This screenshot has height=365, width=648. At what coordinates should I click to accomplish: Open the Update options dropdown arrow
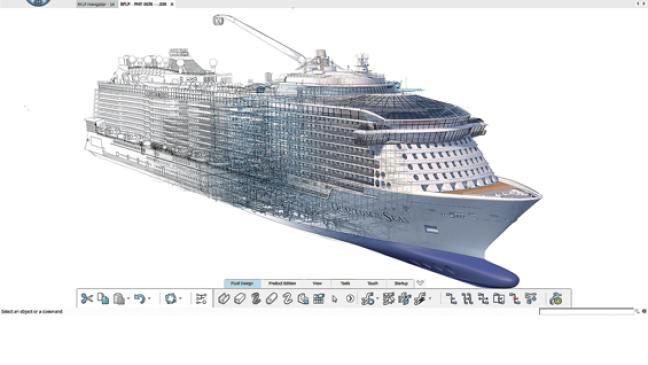pos(180,298)
